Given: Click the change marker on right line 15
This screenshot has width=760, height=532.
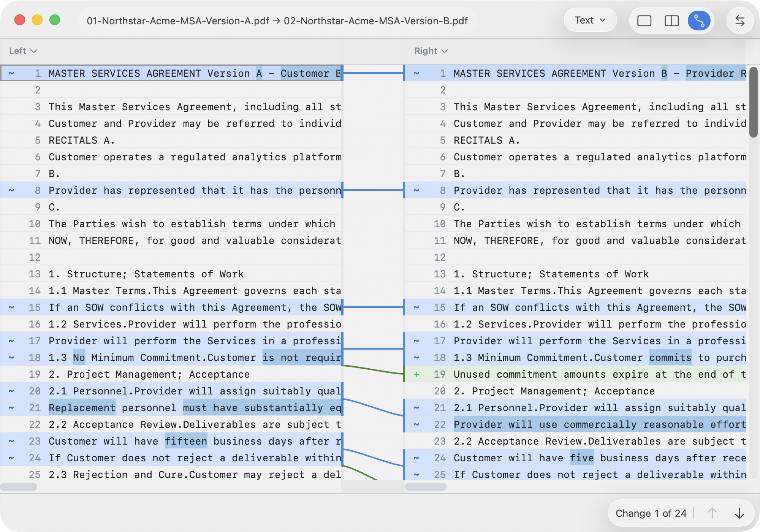Looking at the screenshot, I should click(x=416, y=307).
